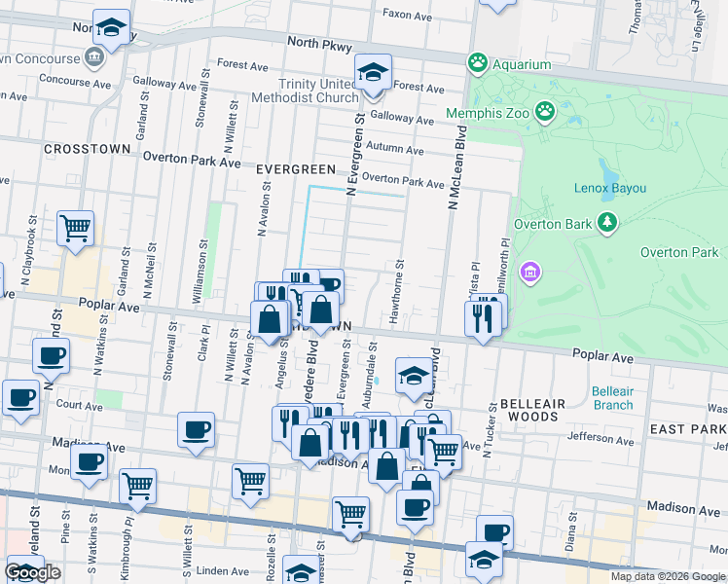Click the school marker near Auburndale St
Viewport: 728px width, 584px height.
tap(414, 376)
